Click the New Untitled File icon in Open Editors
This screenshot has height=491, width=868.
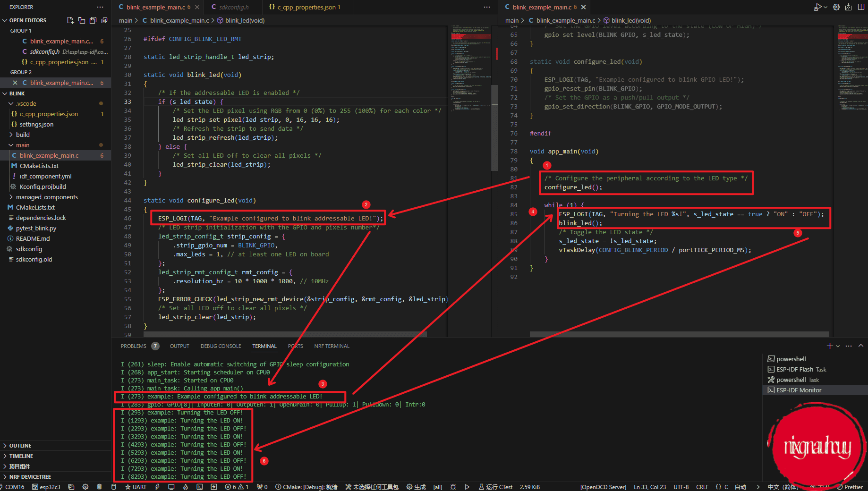pyautogui.click(x=70, y=20)
